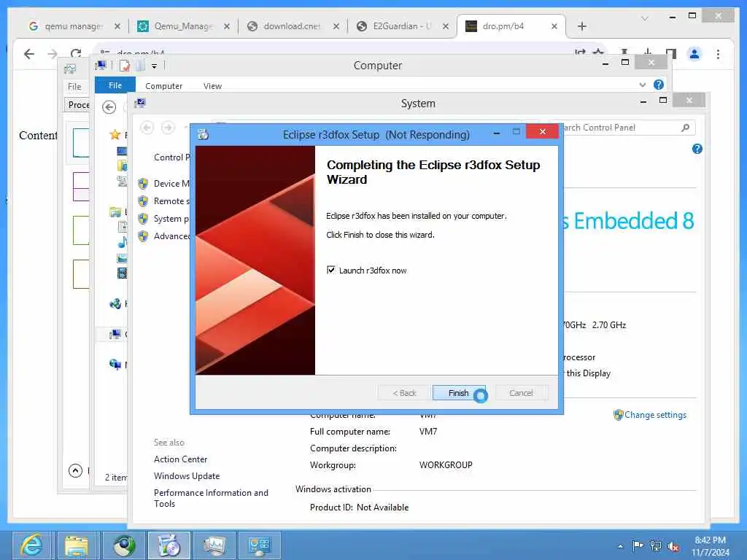The image size is (747, 560).
Task: Click the Music library icon in navigation pane
Action: point(122,242)
